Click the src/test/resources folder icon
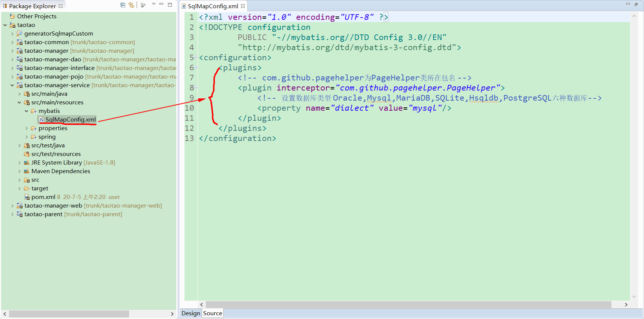Image resolution: width=644 pixels, height=319 pixels. (x=27, y=154)
